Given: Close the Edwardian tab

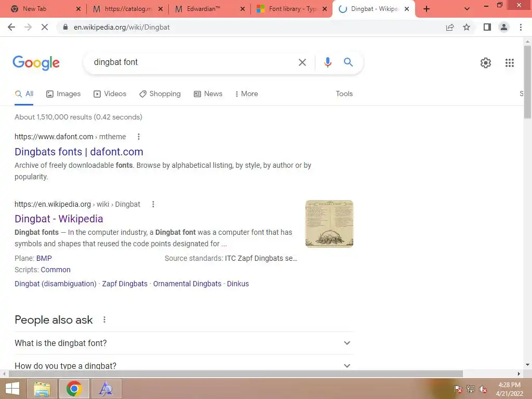Looking at the screenshot, I should (x=242, y=9).
